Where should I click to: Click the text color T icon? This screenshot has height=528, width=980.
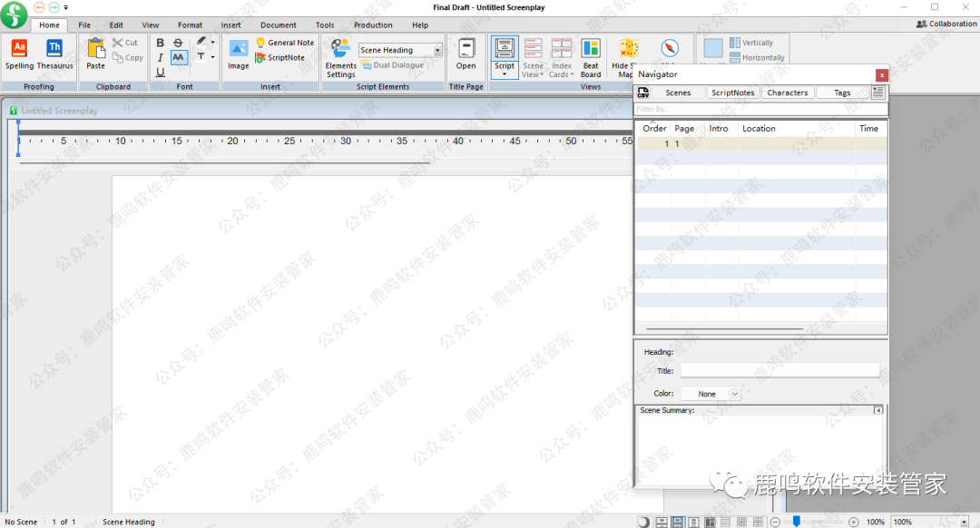click(201, 57)
